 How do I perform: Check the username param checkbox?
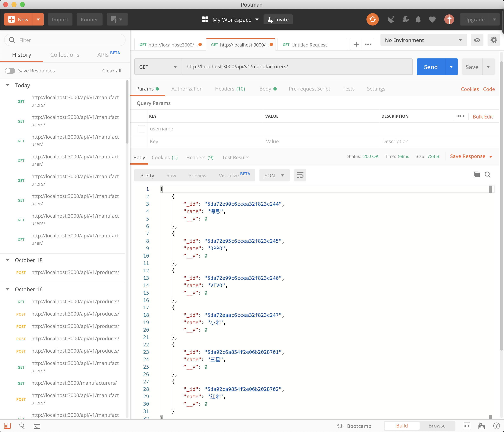(x=142, y=129)
